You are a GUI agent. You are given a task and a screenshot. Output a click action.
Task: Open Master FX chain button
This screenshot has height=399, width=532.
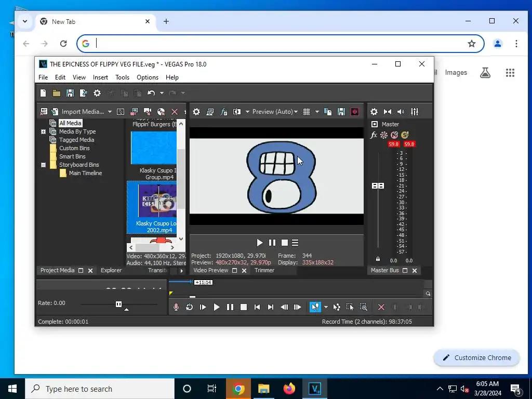[374, 135]
